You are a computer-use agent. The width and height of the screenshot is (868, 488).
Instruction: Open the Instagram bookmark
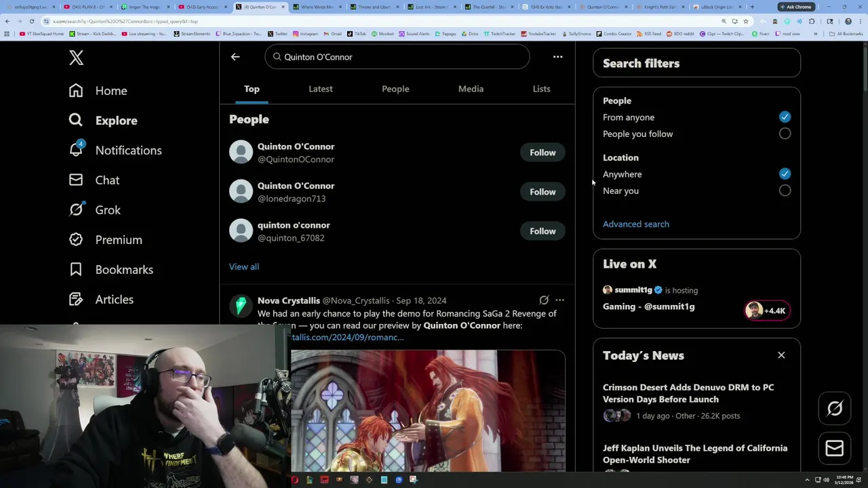coord(305,33)
